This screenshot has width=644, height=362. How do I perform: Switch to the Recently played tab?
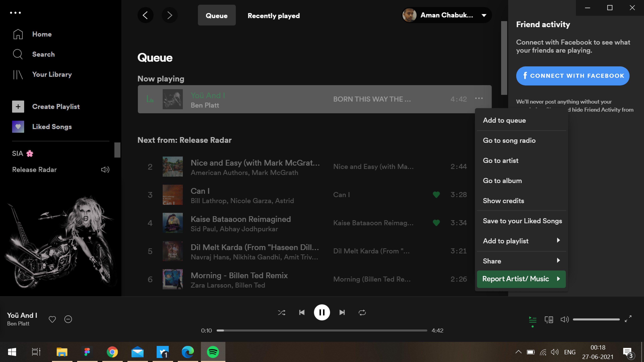[274, 16]
